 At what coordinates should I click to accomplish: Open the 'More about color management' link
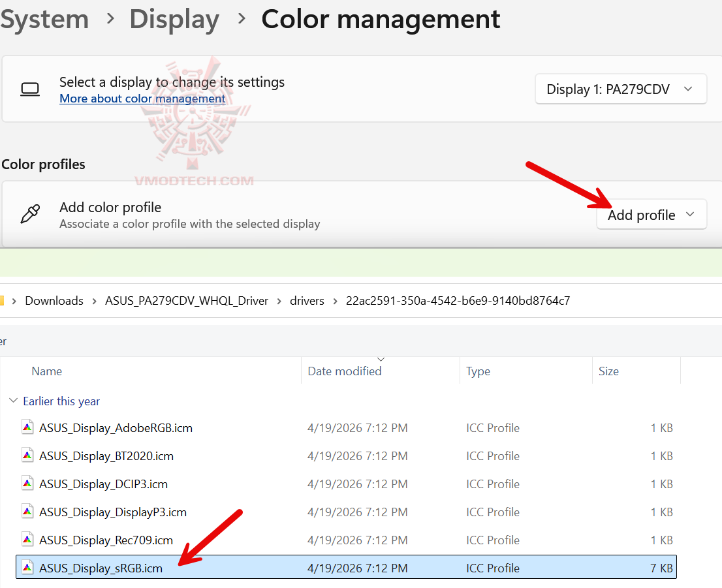142,99
